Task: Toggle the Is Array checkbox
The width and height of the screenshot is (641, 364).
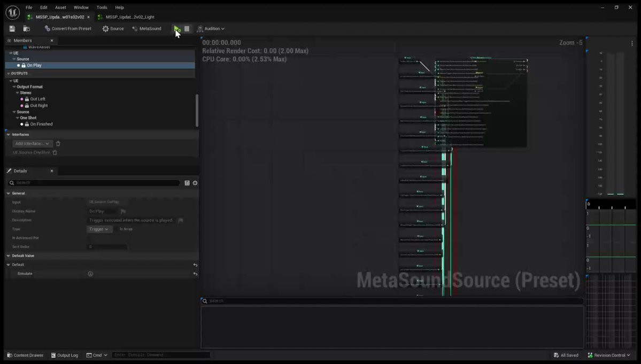Action: [117, 229]
